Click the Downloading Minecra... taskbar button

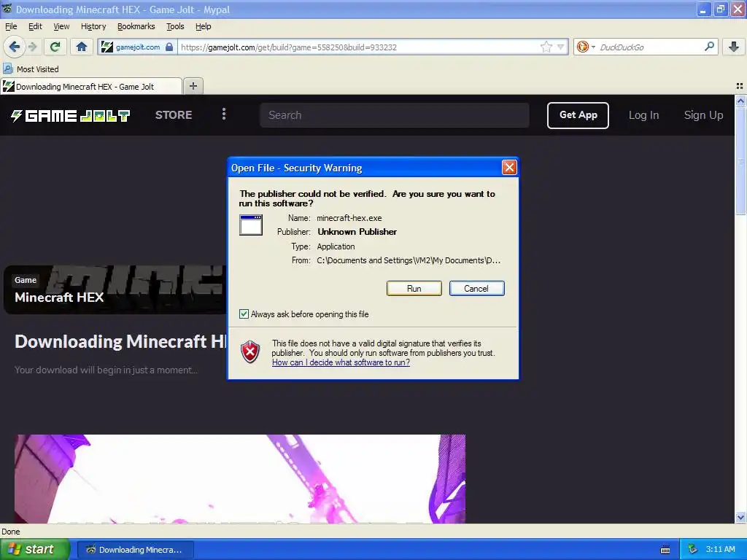(135, 550)
